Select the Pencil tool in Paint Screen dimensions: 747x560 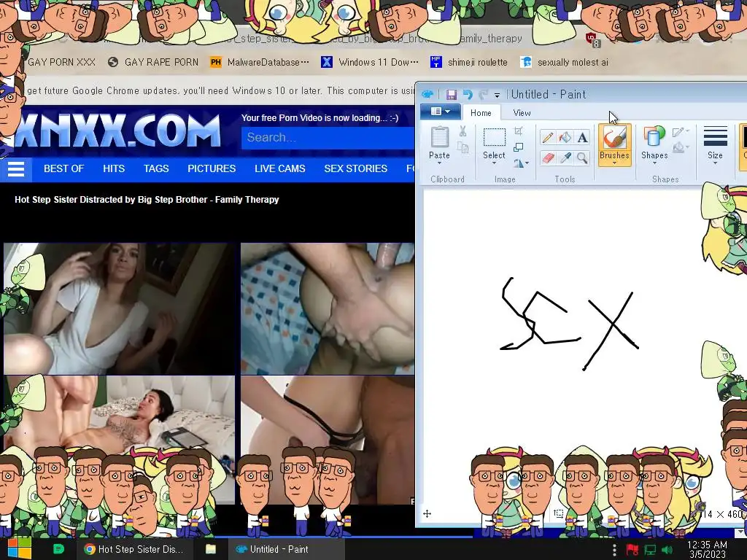[547, 138]
